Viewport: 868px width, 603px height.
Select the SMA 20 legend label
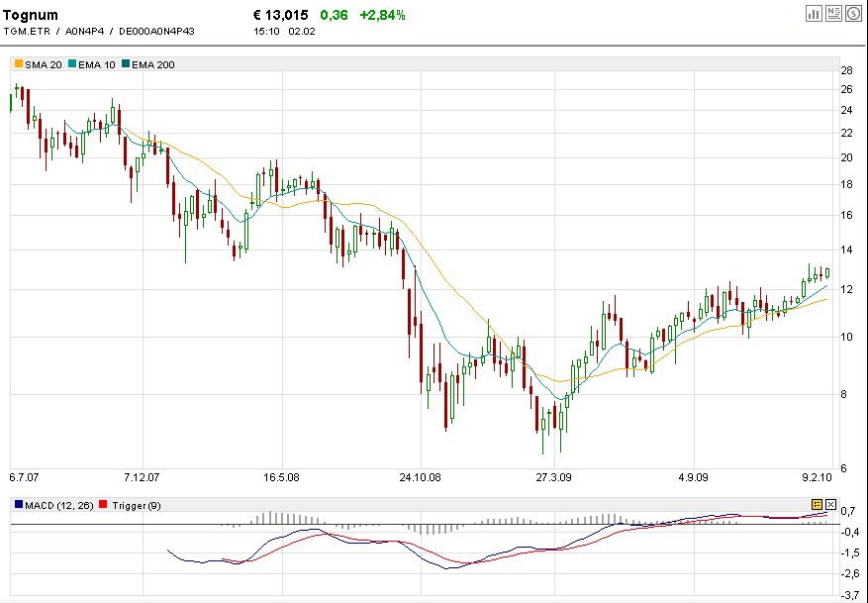44,64
